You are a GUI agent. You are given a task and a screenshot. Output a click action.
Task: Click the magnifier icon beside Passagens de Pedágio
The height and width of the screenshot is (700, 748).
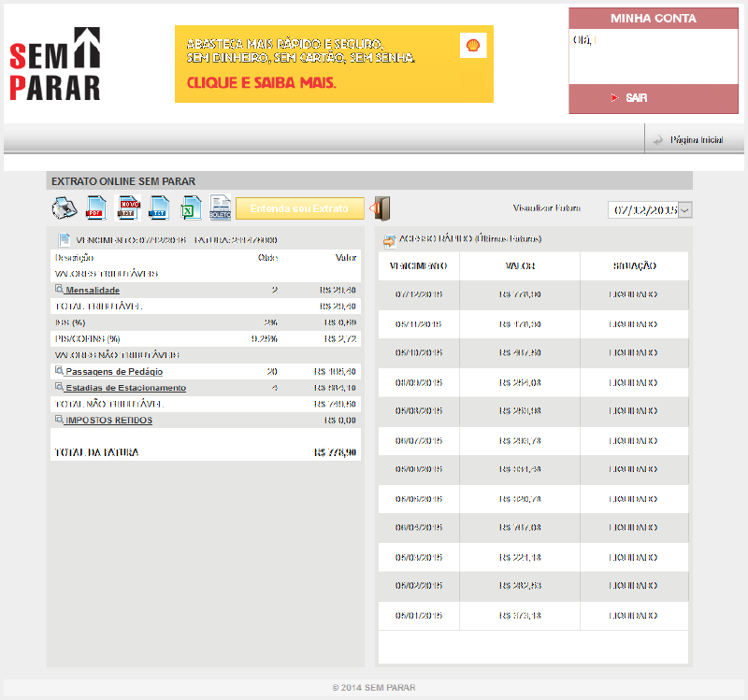click(x=59, y=370)
